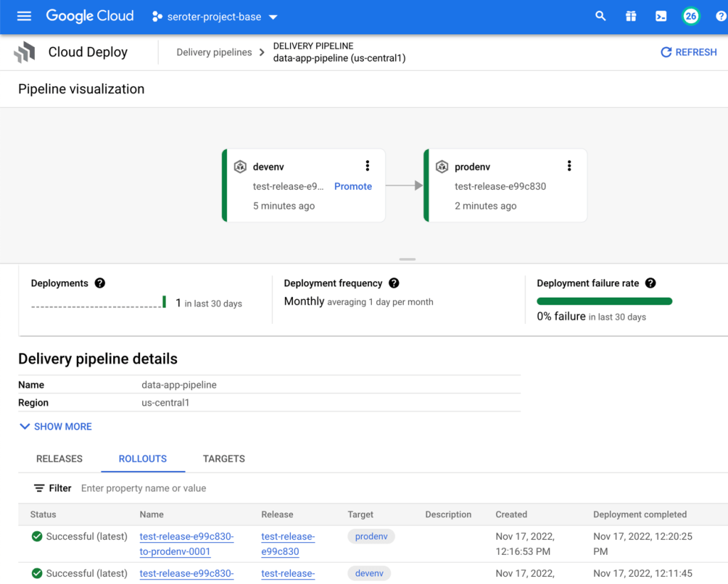Open the three-dot menu on prodenv card
Screen dimensions: 728x584
569,166
